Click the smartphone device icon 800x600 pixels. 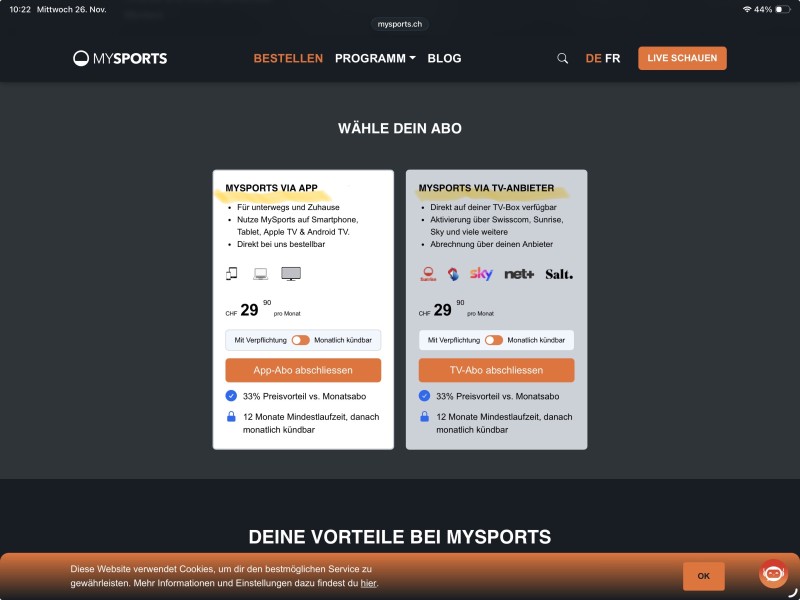(x=233, y=273)
